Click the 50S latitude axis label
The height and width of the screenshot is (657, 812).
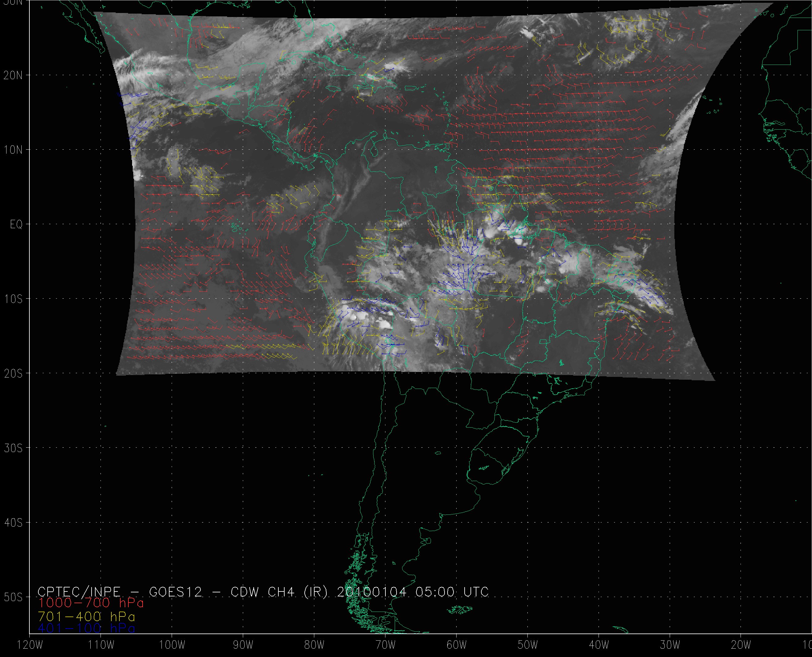pyautogui.click(x=13, y=597)
